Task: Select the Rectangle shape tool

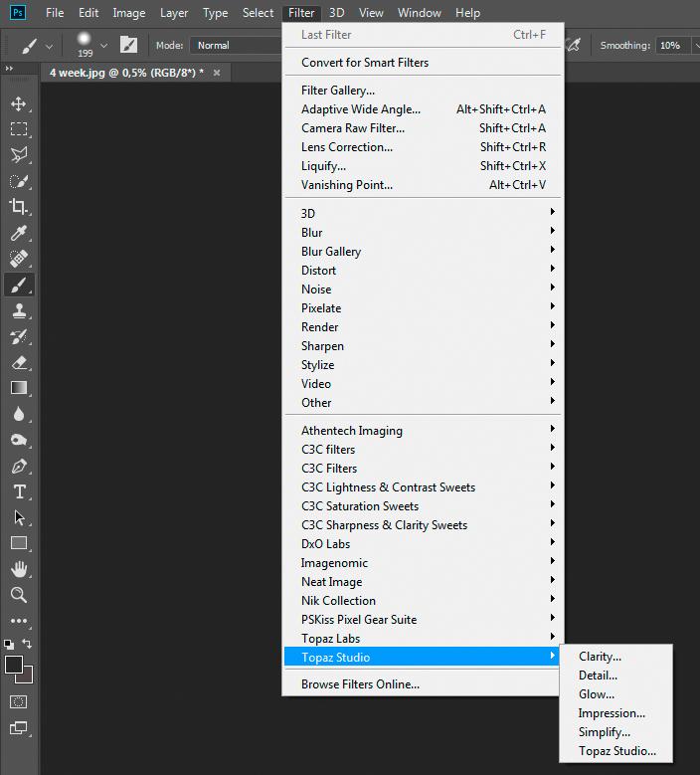Action: [x=19, y=543]
